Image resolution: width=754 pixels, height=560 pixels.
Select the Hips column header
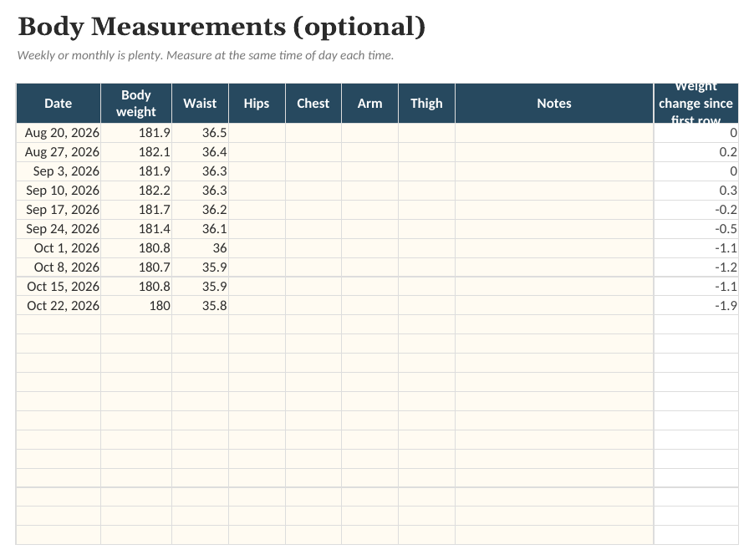[x=257, y=104]
